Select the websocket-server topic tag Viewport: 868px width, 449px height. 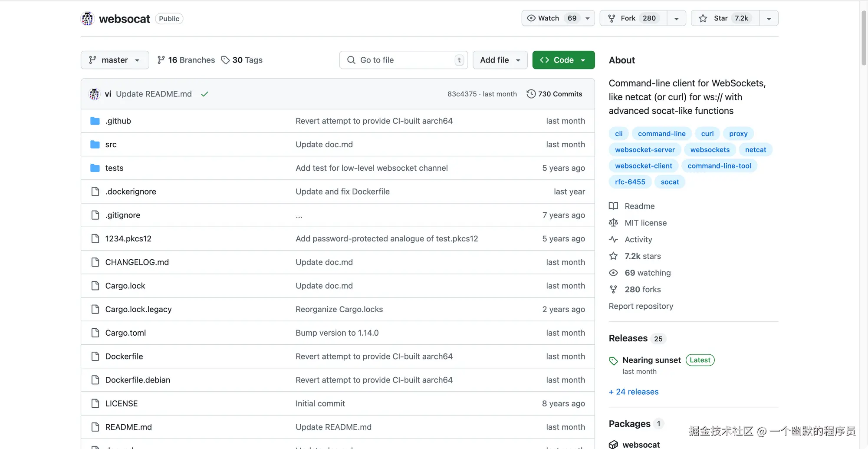(x=644, y=150)
